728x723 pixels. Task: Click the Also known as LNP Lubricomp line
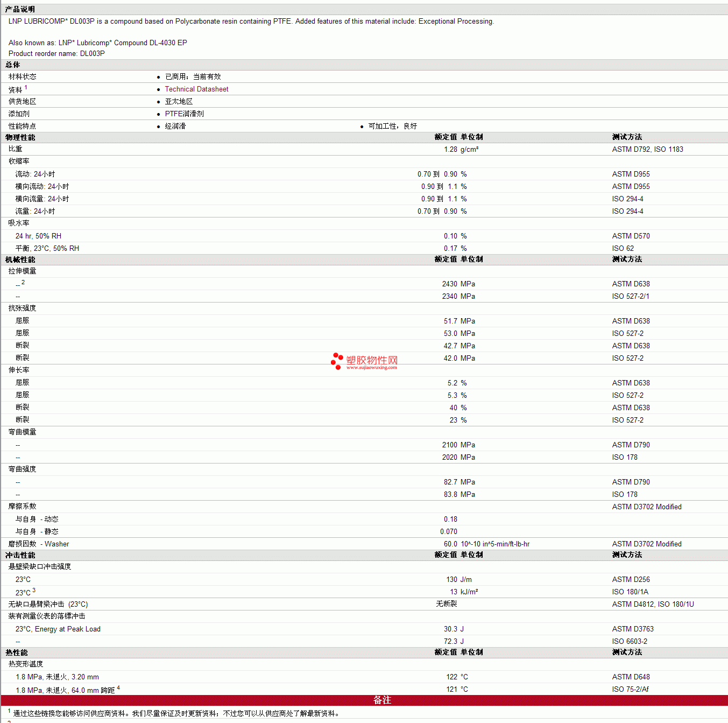(97, 43)
